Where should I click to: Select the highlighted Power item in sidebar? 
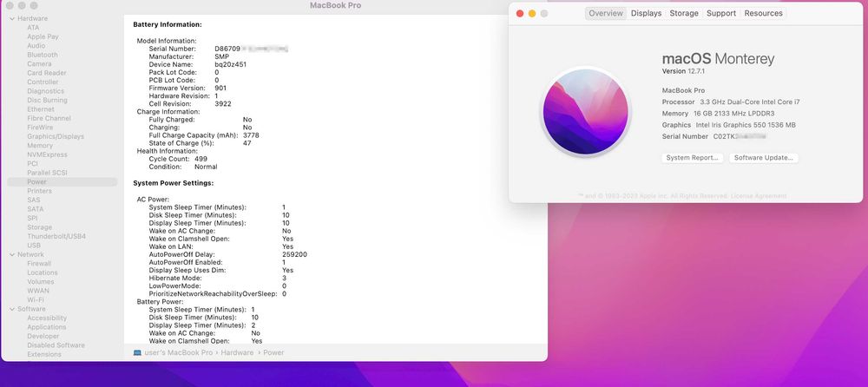(62, 181)
